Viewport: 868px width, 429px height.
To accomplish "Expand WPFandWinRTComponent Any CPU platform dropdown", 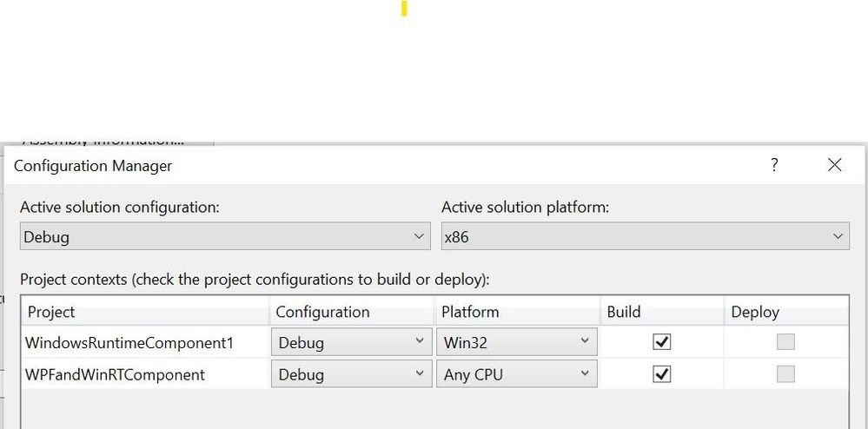I will point(516,374).
